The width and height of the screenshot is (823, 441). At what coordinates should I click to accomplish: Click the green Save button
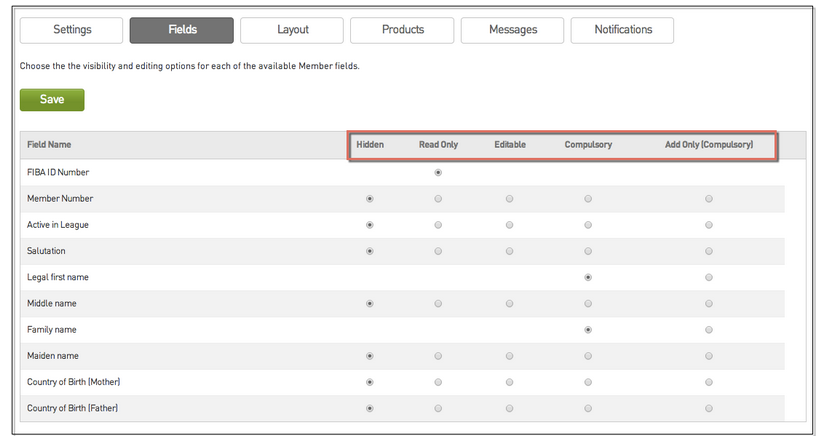(52, 100)
